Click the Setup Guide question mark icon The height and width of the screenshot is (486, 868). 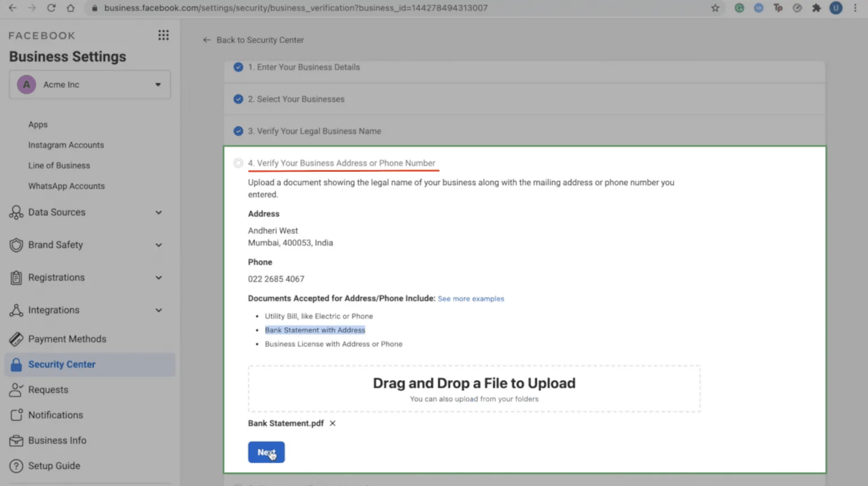(16, 466)
